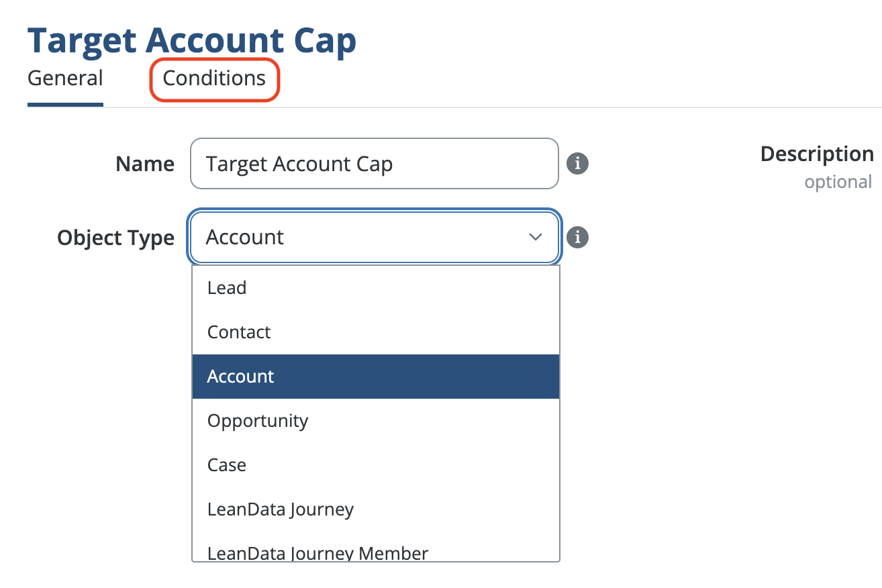The height and width of the screenshot is (588, 882).
Task: Open the General tab
Action: point(65,79)
